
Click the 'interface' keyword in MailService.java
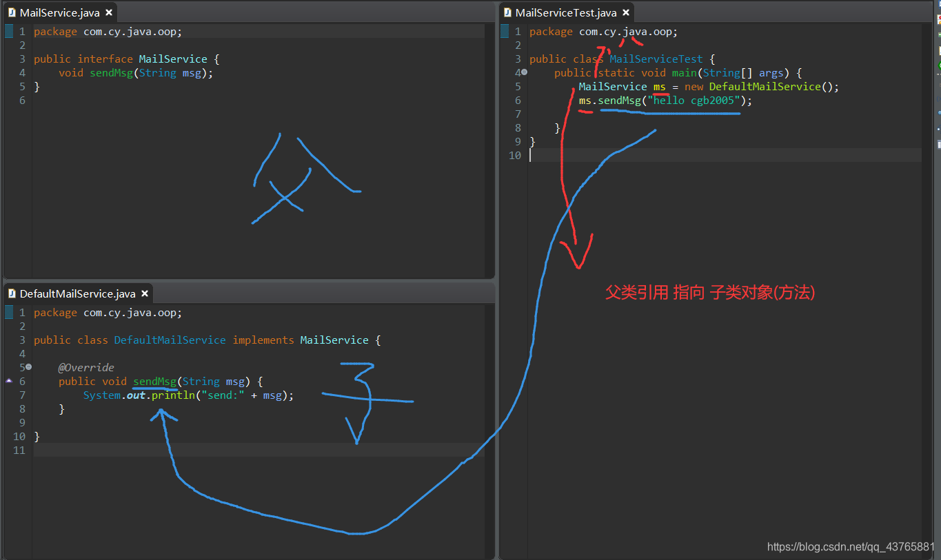tap(105, 59)
